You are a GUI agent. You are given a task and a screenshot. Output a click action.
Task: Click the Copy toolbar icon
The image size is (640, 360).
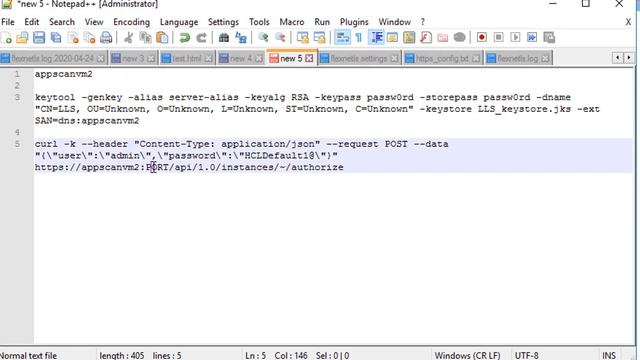tap(145, 38)
